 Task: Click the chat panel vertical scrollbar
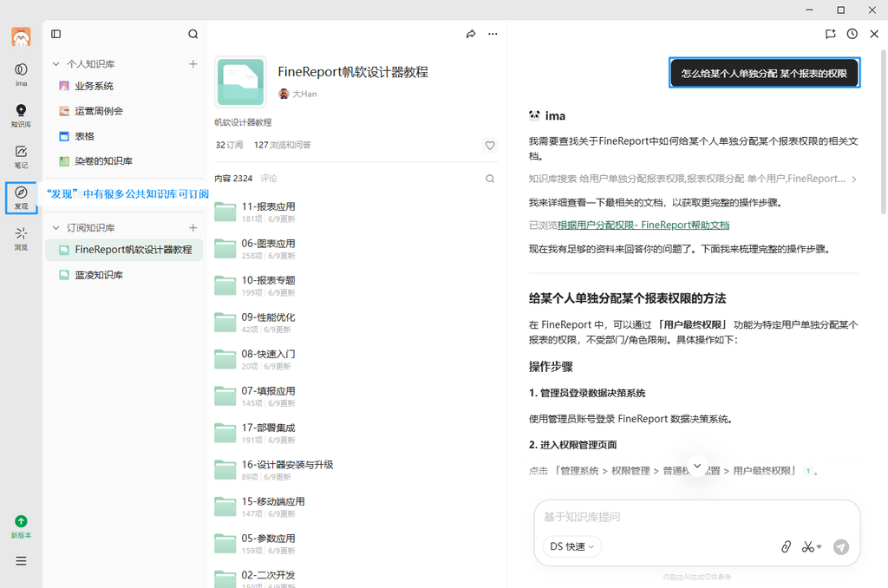(883, 132)
